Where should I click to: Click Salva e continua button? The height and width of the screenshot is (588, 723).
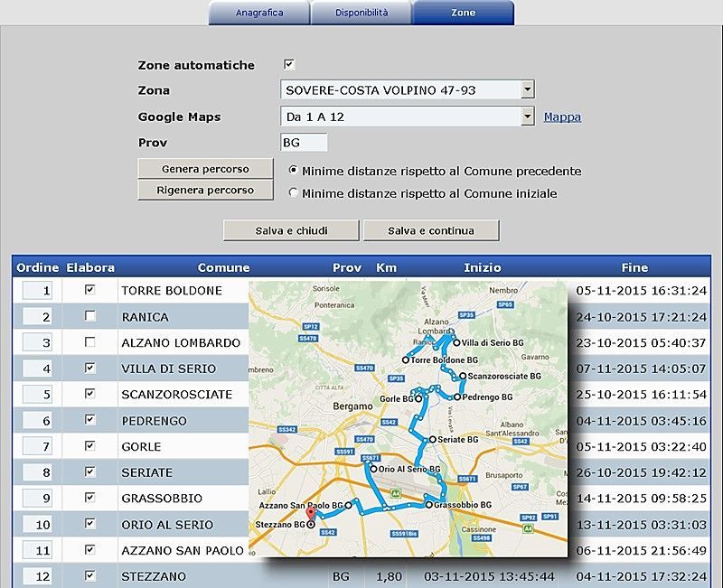431,230
